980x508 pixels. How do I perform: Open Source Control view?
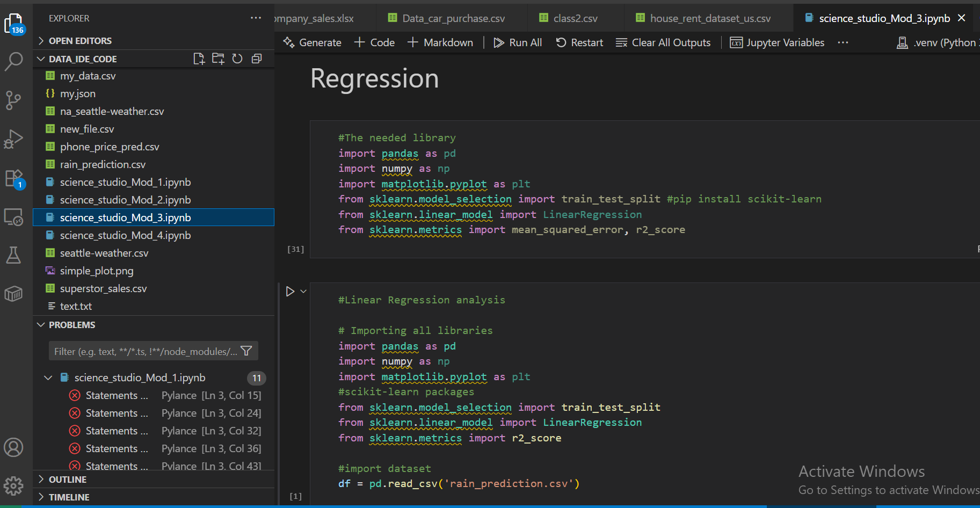[x=13, y=100]
